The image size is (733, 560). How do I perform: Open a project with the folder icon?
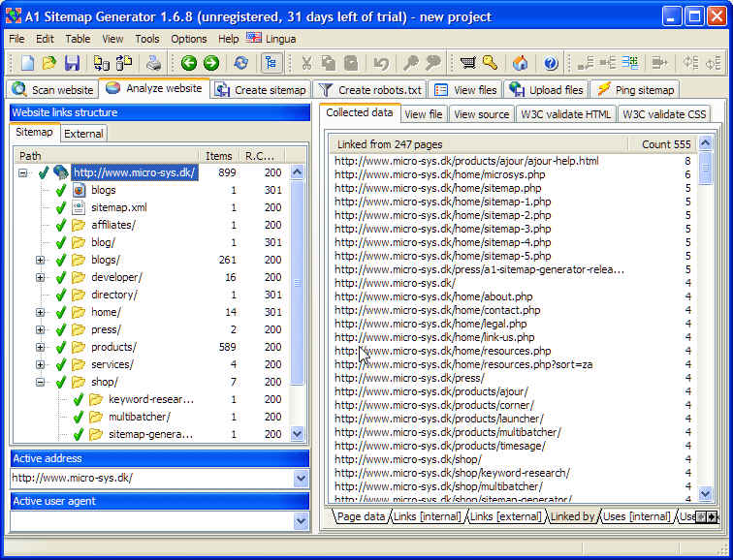tap(49, 63)
